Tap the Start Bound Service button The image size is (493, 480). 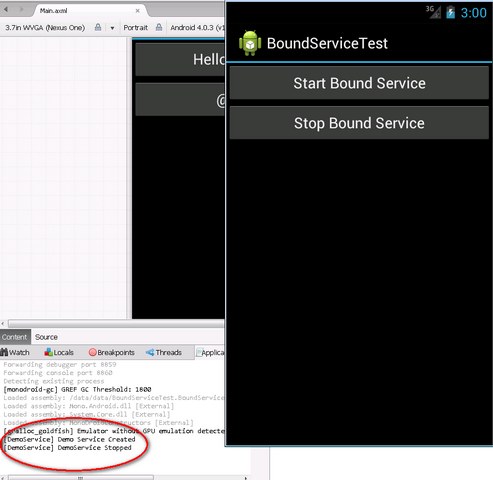pos(359,83)
